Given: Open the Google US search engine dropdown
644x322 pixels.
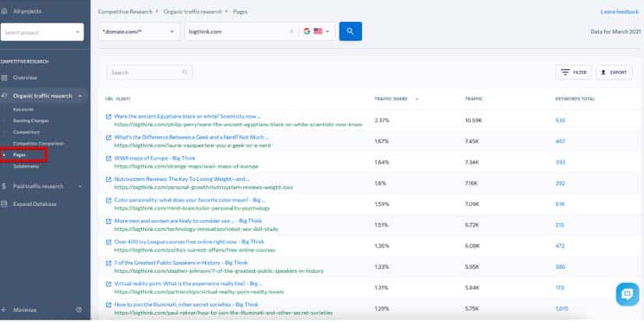Looking at the screenshot, I should point(317,31).
